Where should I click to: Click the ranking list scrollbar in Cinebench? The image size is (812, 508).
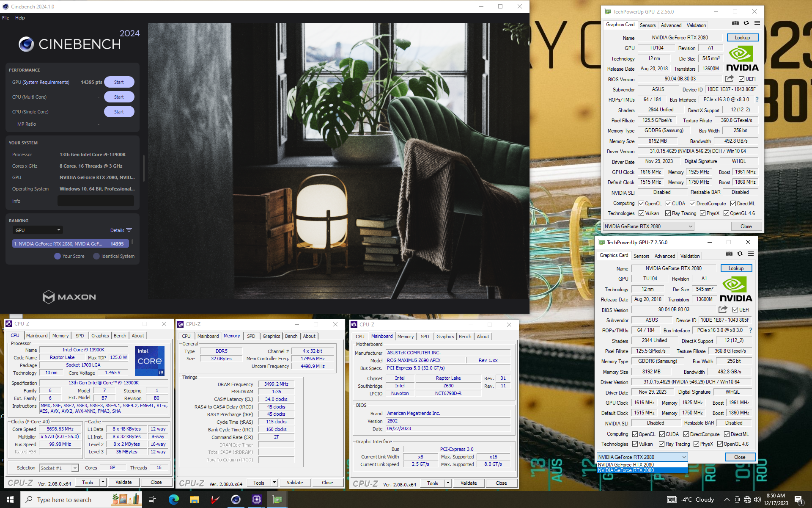click(132, 242)
